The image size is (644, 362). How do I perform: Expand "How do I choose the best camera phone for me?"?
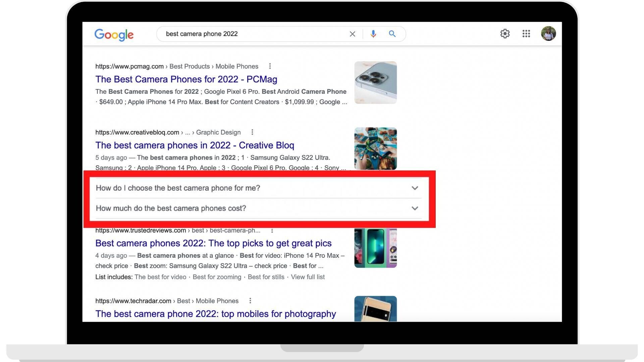258,188
